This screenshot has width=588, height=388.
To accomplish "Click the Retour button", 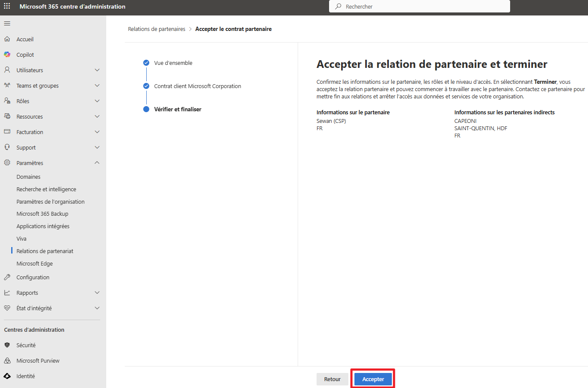I will [x=332, y=379].
